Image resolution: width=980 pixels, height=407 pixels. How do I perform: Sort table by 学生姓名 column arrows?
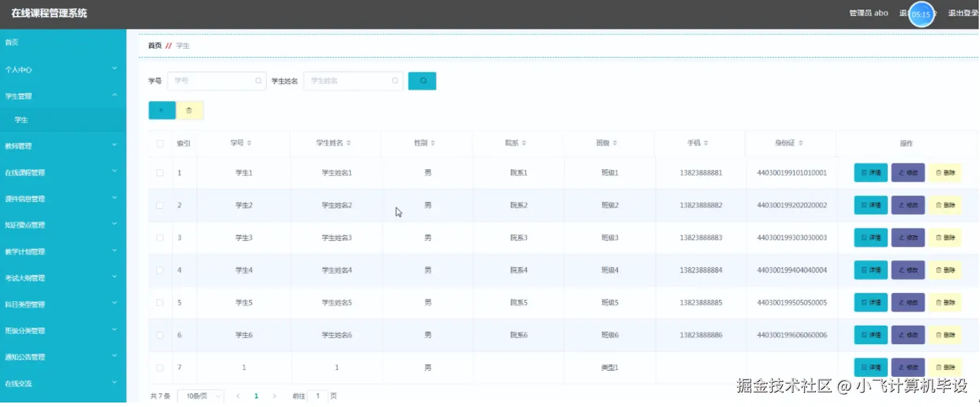(x=349, y=143)
